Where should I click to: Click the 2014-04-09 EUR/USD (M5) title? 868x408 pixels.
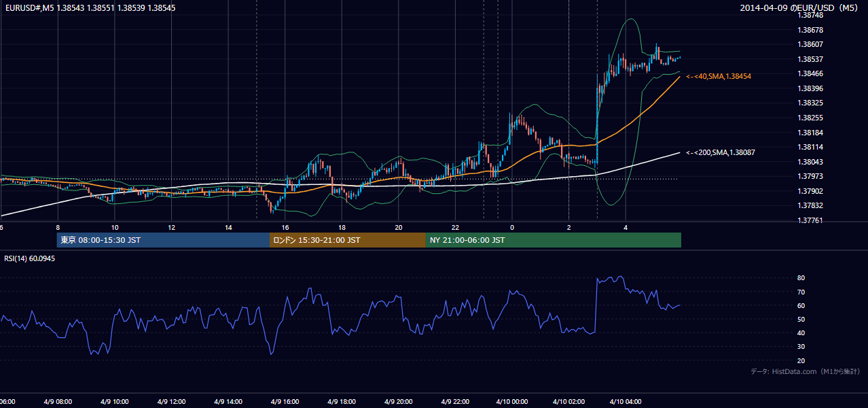pyautogui.click(x=799, y=8)
